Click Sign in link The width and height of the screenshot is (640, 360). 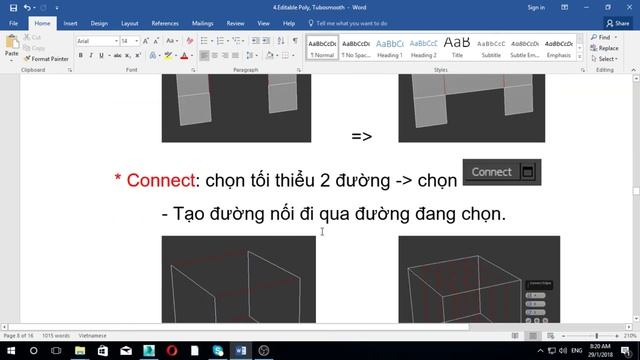pyautogui.click(x=536, y=8)
